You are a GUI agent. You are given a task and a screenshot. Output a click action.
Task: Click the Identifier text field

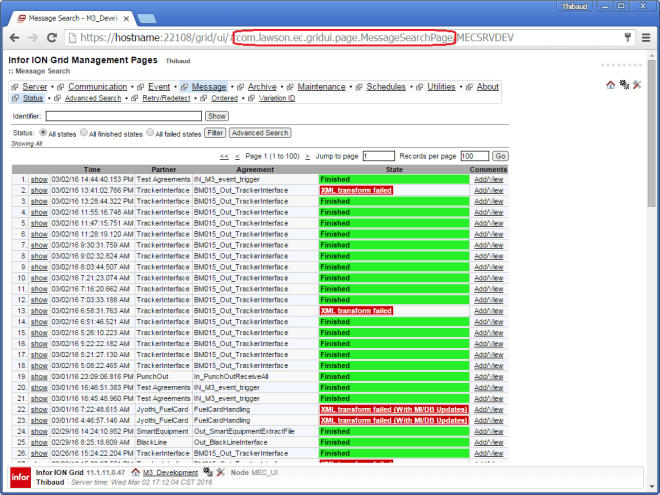coord(122,116)
